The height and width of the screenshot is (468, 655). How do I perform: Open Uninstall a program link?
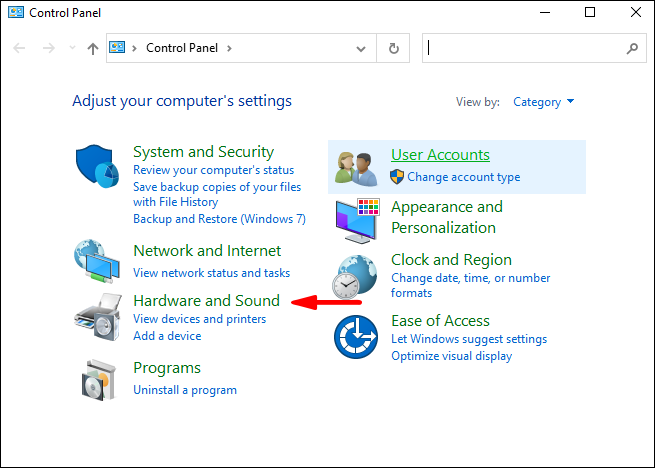click(x=185, y=390)
